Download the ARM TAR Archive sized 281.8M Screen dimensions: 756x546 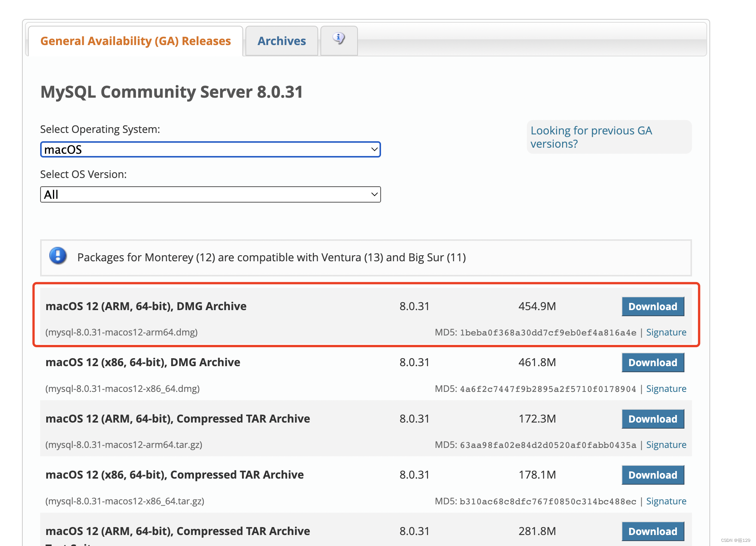point(653,532)
